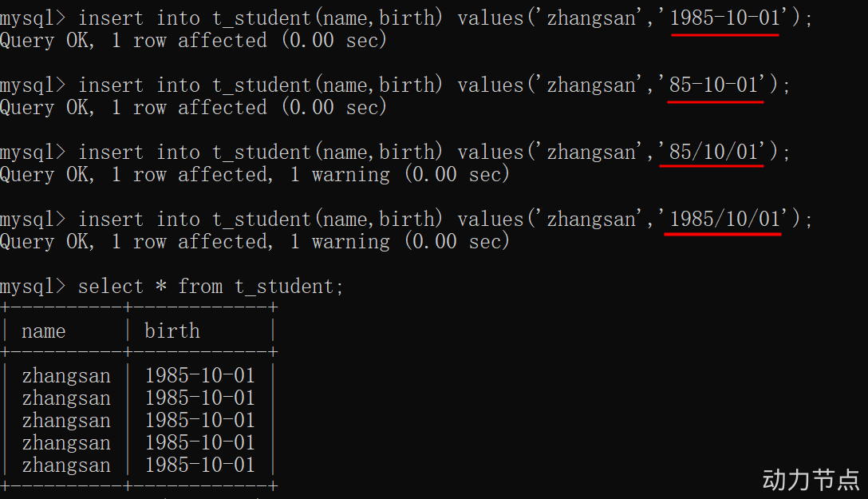
Task: Click the first row birth value 1985-10-01
Action: click(x=199, y=375)
